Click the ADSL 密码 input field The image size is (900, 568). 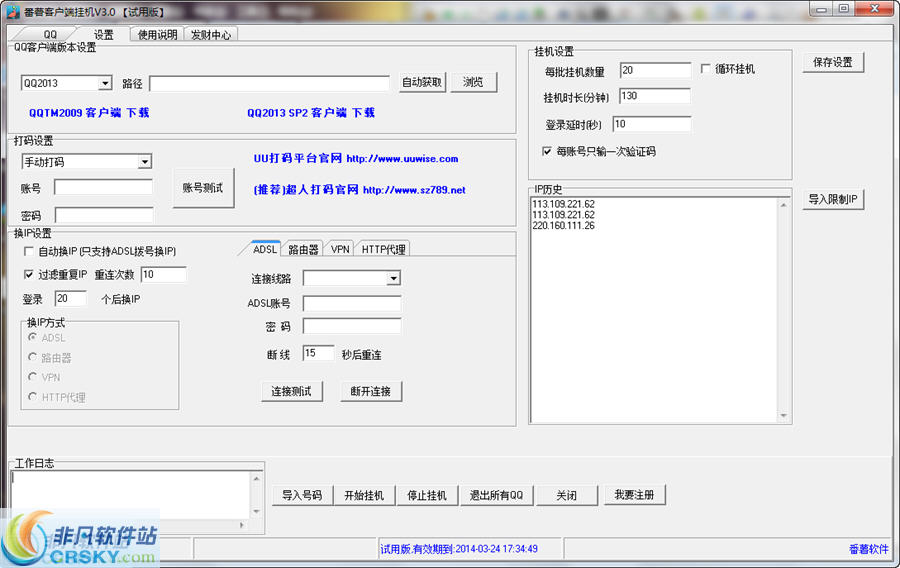pos(352,326)
